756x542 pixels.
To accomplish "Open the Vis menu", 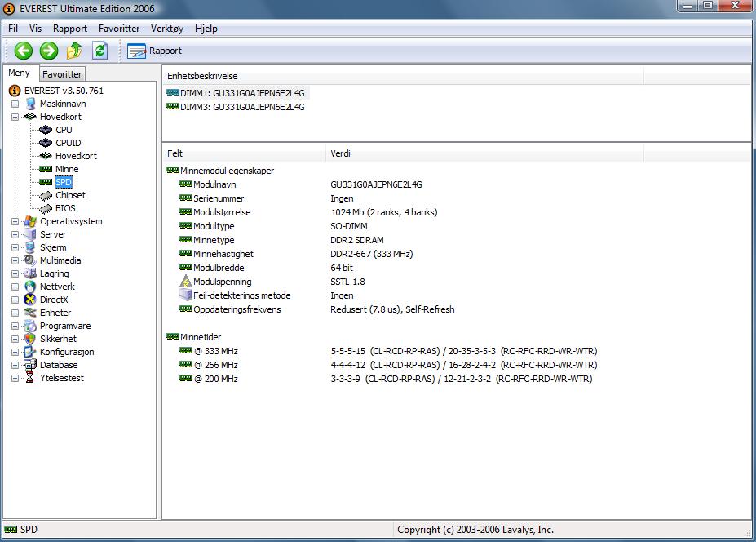I will click(x=35, y=29).
